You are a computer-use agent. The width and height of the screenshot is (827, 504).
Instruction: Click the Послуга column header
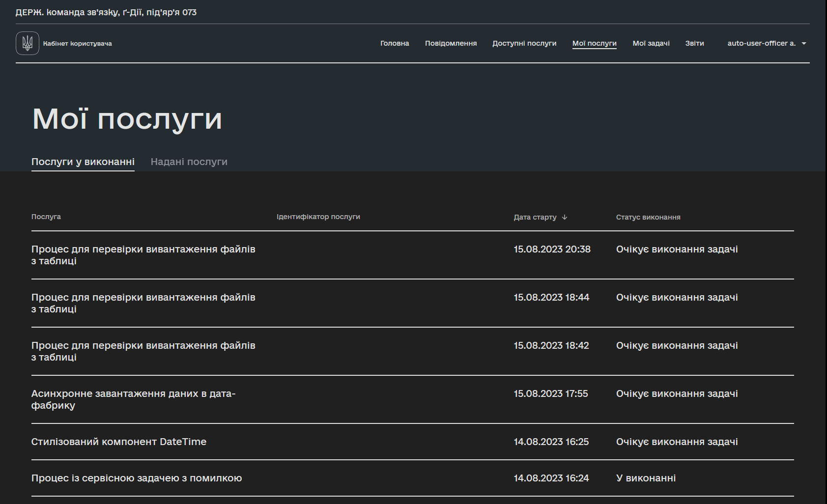coord(46,217)
